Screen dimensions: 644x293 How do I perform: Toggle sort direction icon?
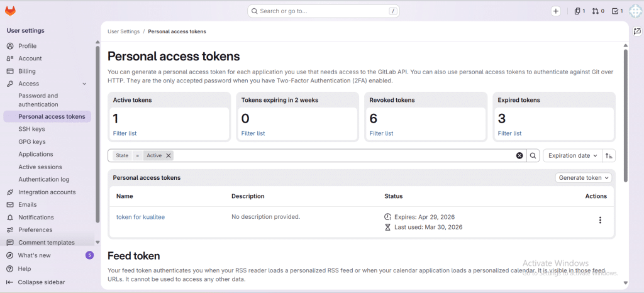(609, 155)
